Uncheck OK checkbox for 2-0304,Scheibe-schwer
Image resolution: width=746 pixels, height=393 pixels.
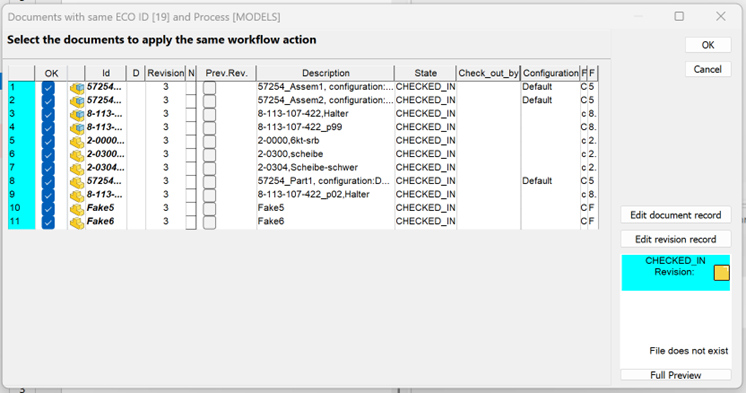pos(48,168)
